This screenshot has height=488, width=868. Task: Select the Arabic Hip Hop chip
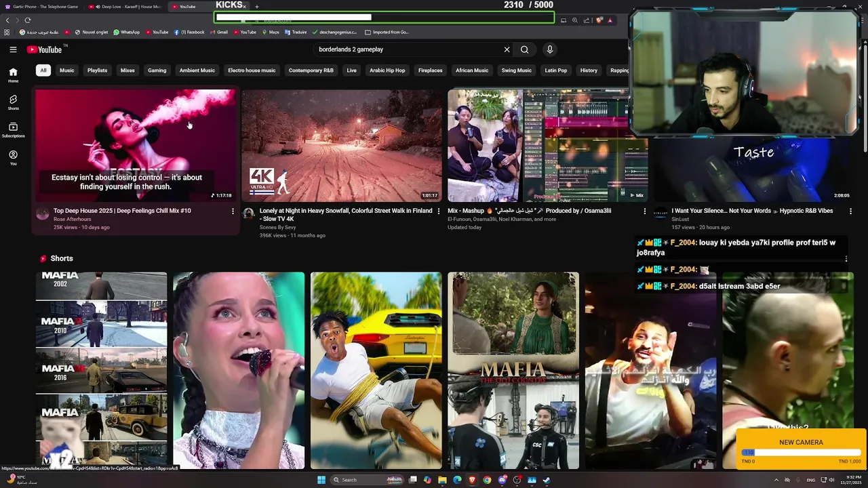387,70
